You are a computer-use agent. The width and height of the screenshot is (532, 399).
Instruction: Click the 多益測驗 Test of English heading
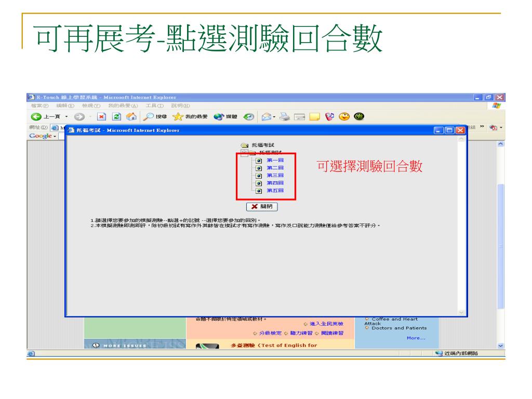coord(274,345)
